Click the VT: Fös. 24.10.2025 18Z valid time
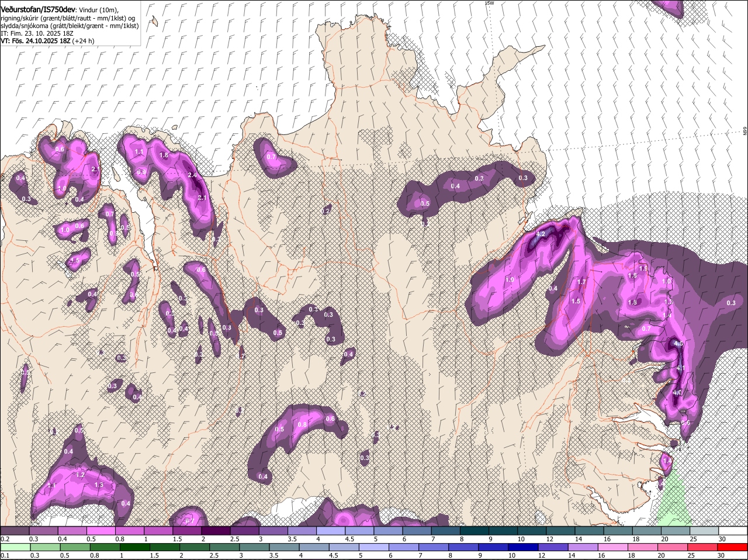The height and width of the screenshot is (560, 748). click(35, 41)
